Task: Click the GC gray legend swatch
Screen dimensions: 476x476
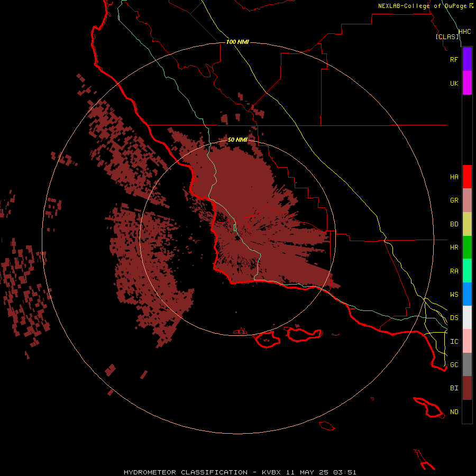Action: click(467, 364)
